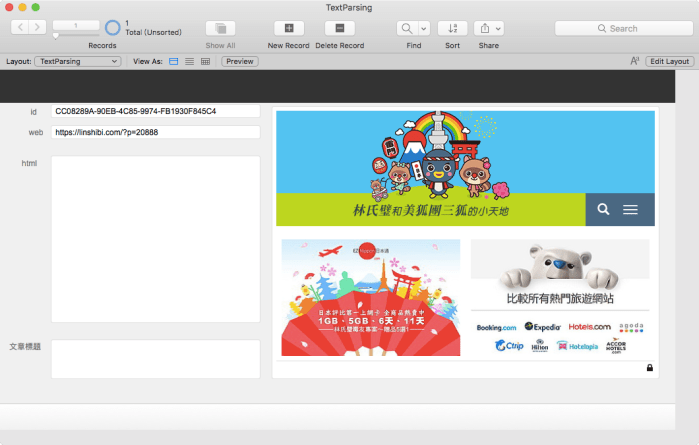Screen dimensions: 699x445
Task: Click the Find magnifier icon
Action: coord(407,28)
